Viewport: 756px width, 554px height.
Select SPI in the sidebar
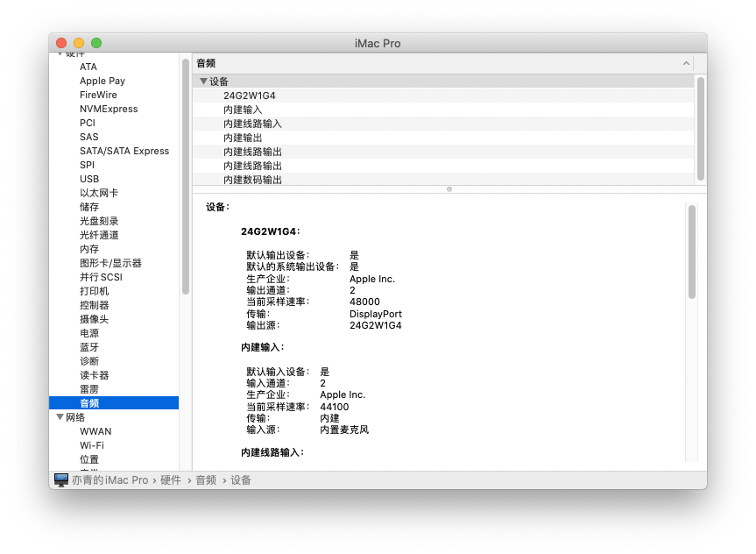click(x=87, y=165)
